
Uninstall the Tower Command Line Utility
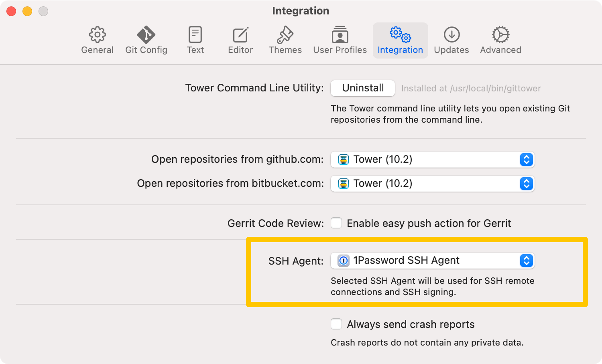point(362,88)
